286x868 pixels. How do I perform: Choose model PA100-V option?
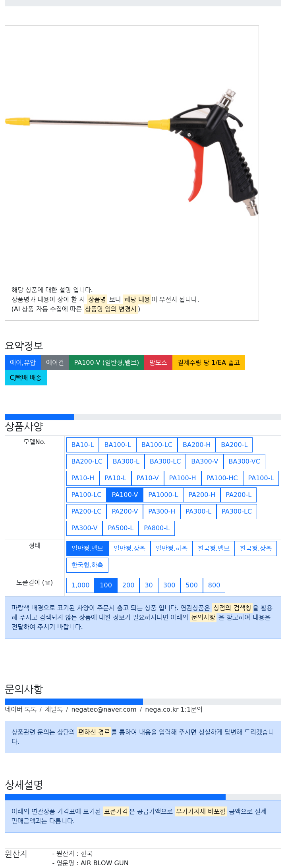[125, 495]
